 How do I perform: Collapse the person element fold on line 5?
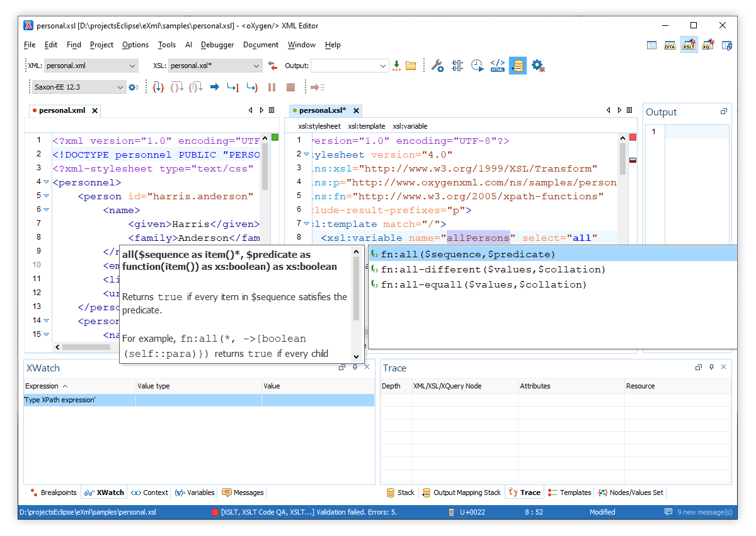click(46, 195)
